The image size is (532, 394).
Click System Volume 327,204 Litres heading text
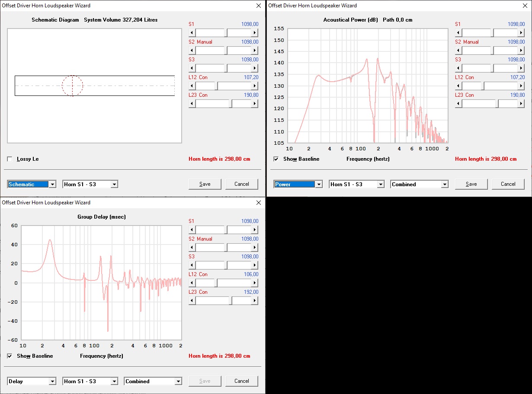pos(121,20)
